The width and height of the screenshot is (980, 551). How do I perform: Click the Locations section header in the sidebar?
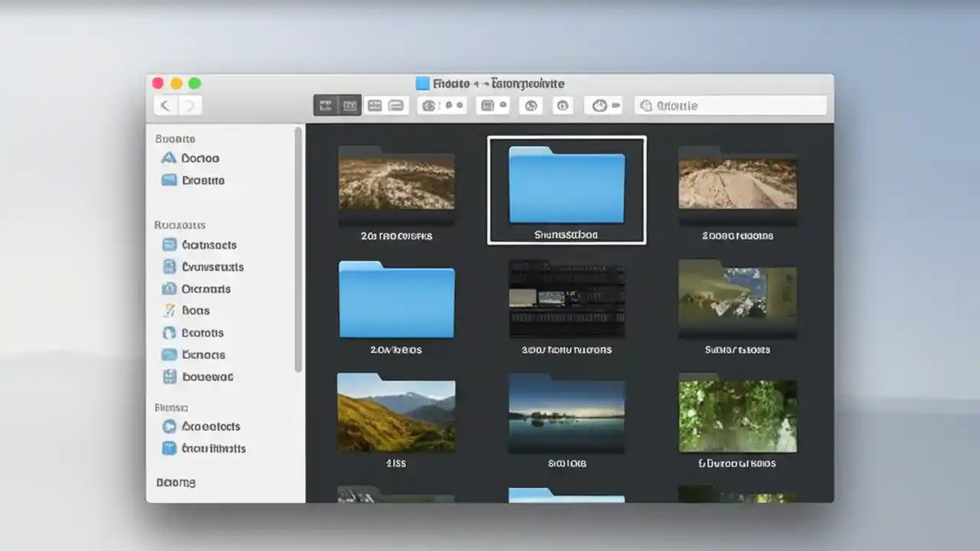tap(171, 407)
